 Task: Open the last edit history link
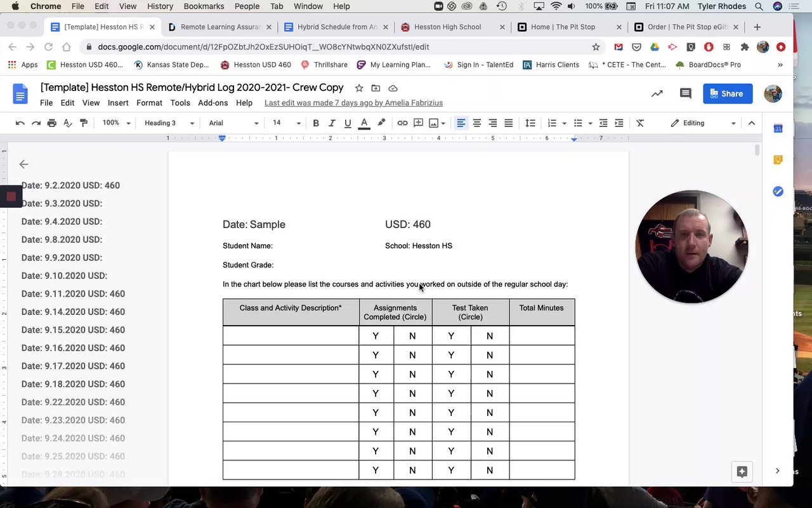(353, 103)
